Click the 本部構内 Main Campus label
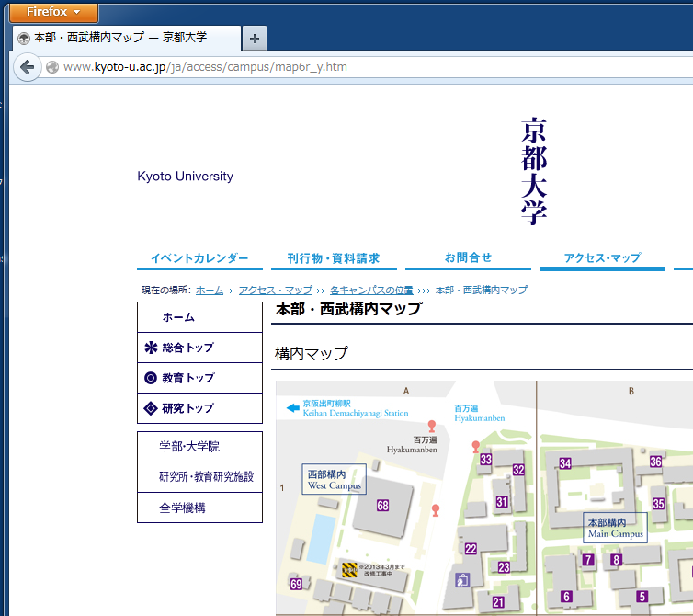The height and width of the screenshot is (616, 693). pyautogui.click(x=615, y=528)
